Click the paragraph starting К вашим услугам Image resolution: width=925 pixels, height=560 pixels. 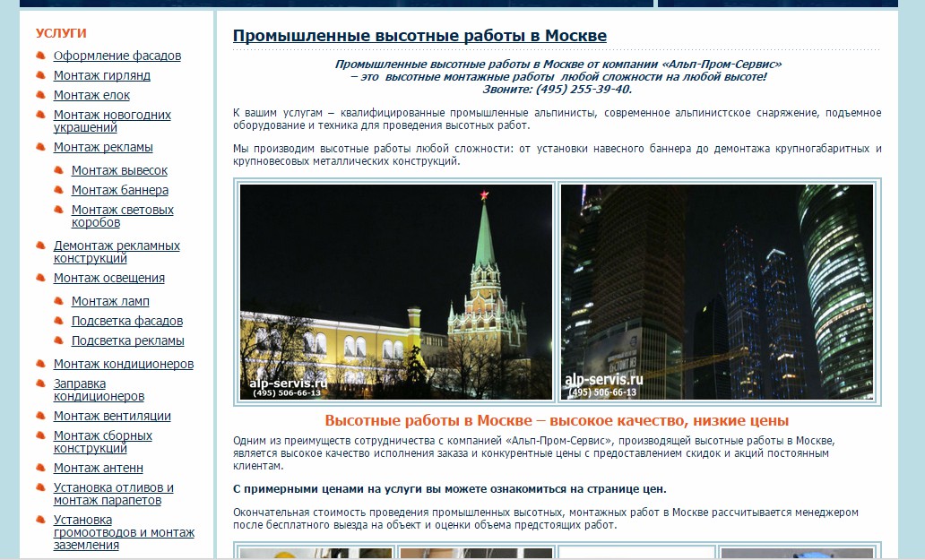(557, 119)
